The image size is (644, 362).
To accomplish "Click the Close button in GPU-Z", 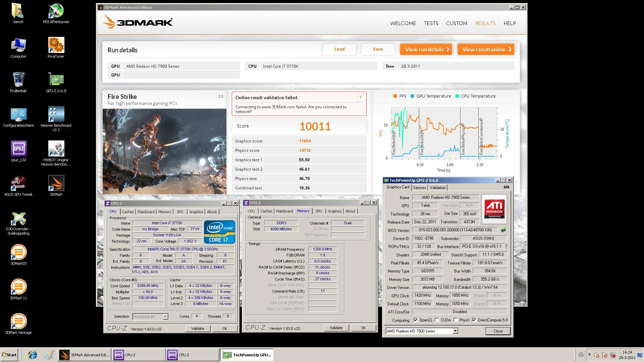I will [498, 331].
